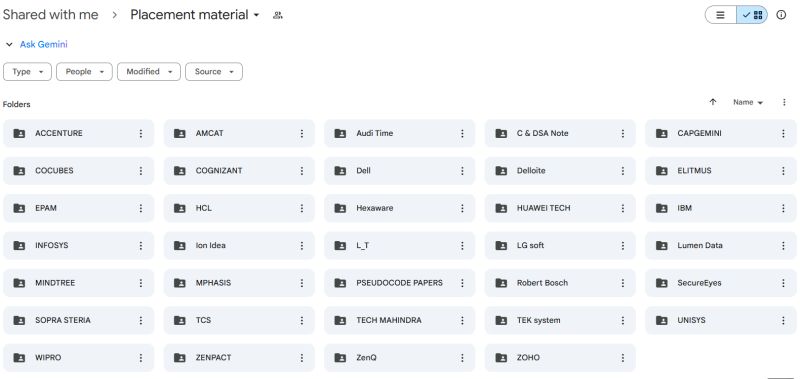The image size is (800, 379).
Task: Open the Source filter dropdown
Action: (214, 72)
